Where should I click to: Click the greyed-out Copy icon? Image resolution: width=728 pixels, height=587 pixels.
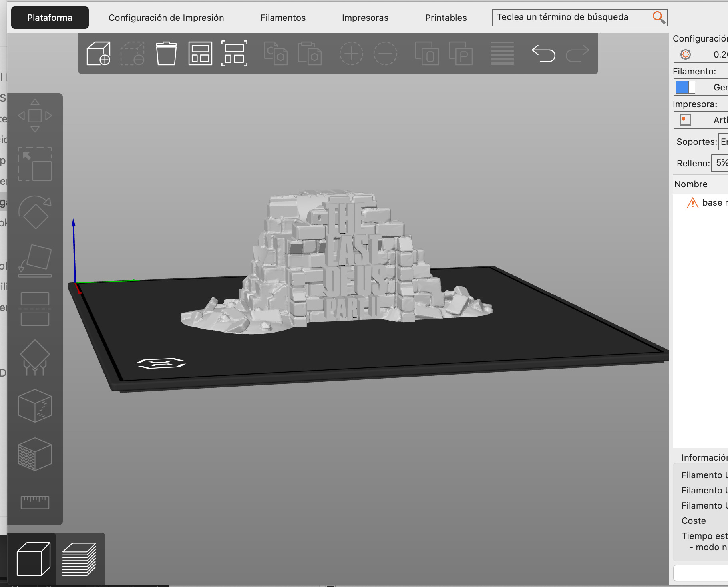click(276, 53)
